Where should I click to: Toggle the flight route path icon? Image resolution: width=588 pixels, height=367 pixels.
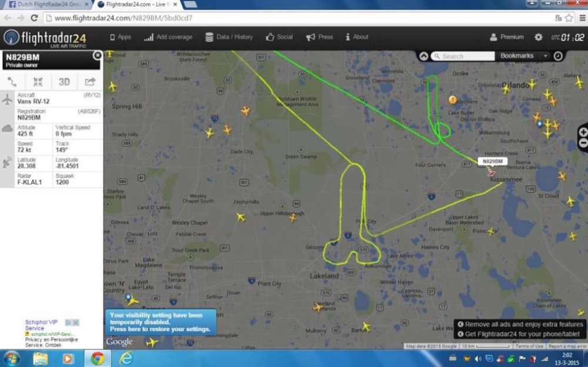12,81
